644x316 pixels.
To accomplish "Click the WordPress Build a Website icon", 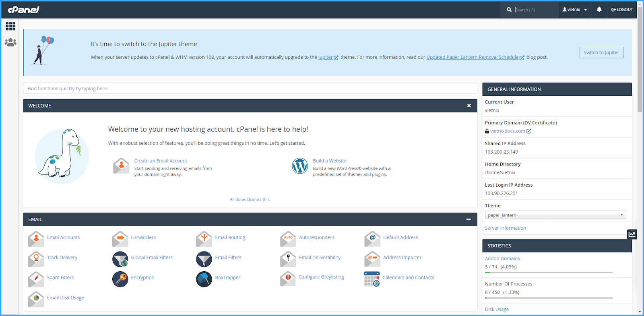I will pyautogui.click(x=300, y=166).
